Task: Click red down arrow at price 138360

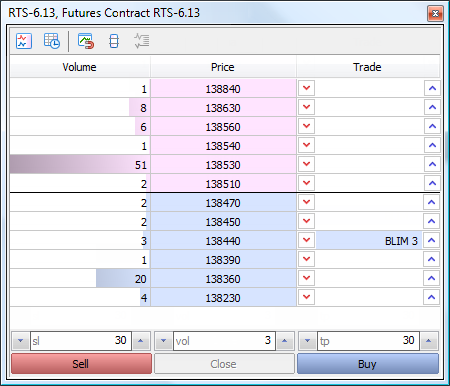Action: point(306,278)
